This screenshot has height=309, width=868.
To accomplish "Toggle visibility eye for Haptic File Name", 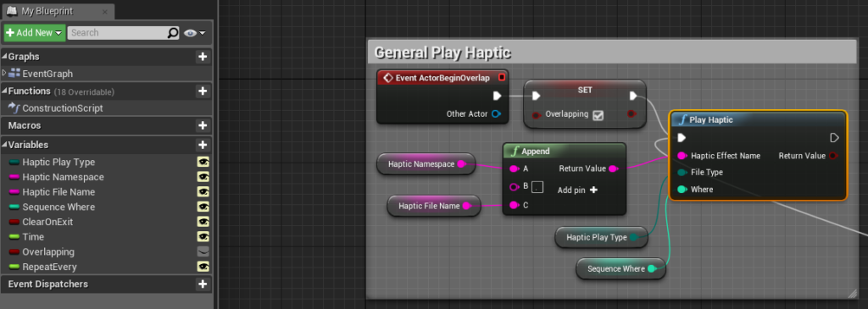I will pyautogui.click(x=203, y=192).
